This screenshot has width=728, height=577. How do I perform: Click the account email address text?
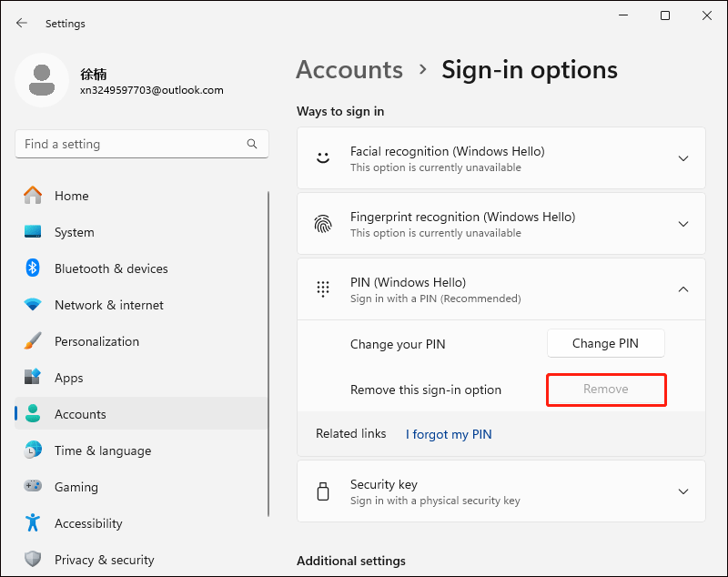pyautogui.click(x=151, y=90)
